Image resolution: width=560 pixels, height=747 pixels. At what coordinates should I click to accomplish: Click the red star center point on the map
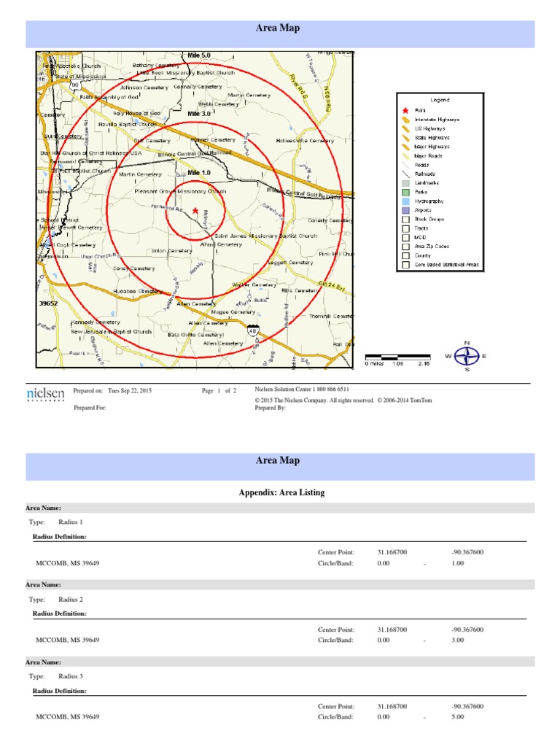[195, 211]
